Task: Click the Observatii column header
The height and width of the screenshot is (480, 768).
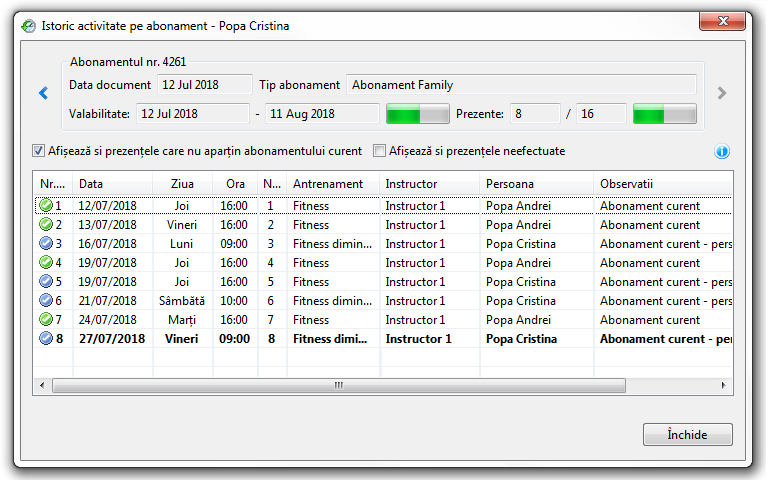Action: coord(660,184)
